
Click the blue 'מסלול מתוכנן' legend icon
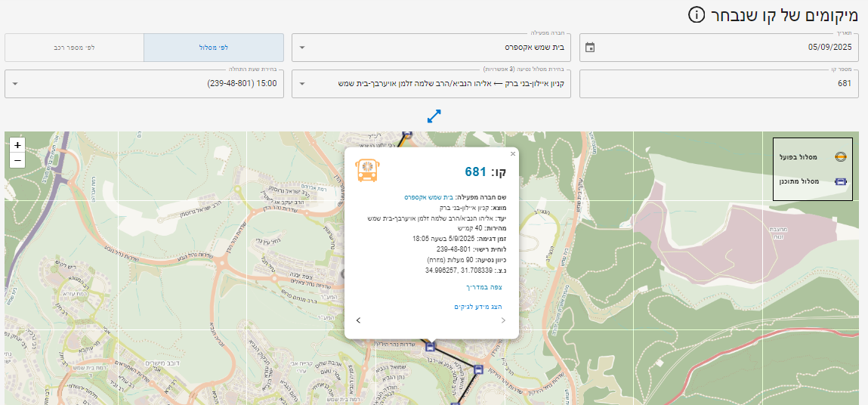[x=840, y=181]
